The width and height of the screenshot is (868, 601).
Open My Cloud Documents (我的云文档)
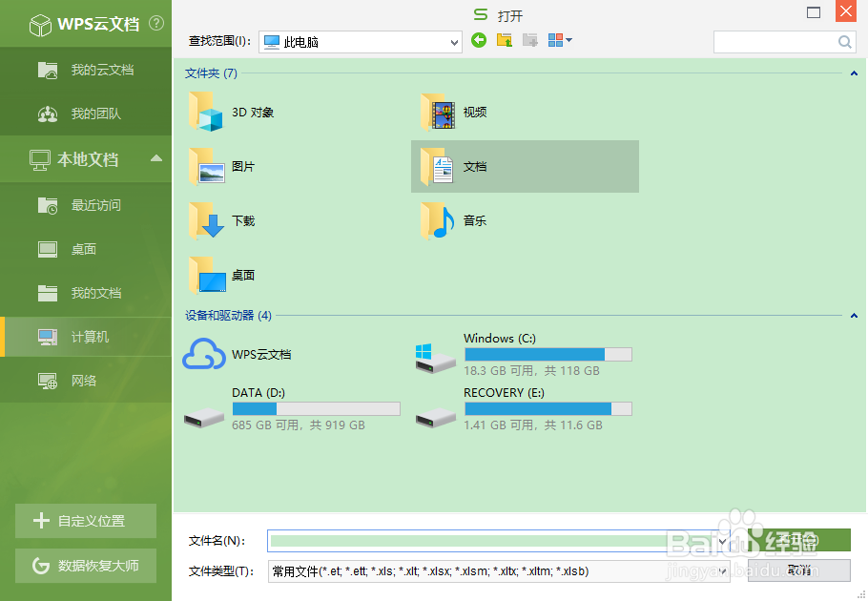click(86, 70)
